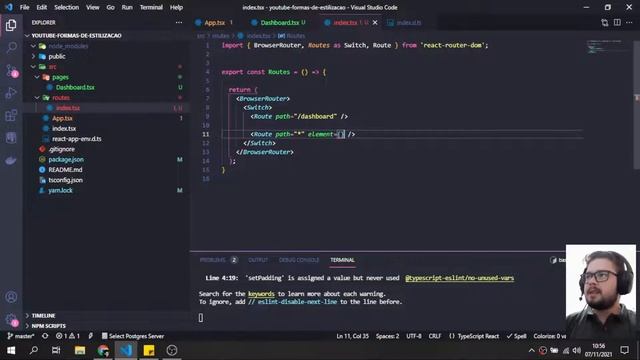Click the open changes icon in editor toolbar
This screenshot has width=640, height=360.
point(604,22)
